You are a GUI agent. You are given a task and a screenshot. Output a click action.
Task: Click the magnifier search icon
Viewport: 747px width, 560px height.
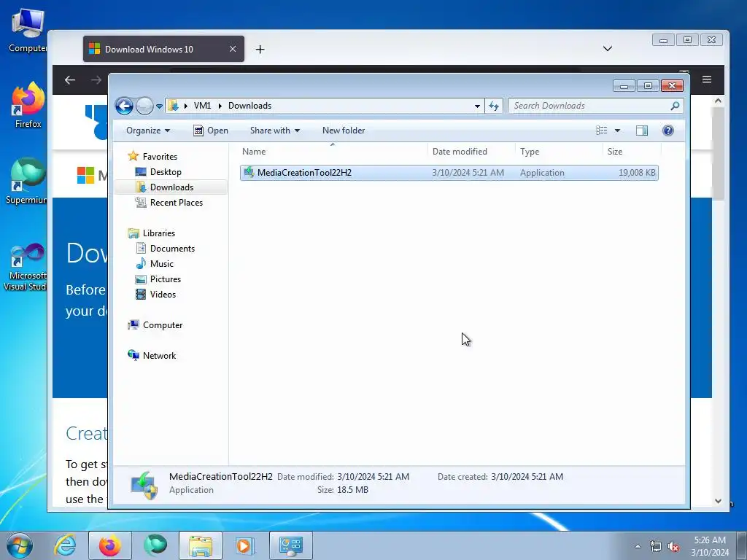[x=675, y=106]
